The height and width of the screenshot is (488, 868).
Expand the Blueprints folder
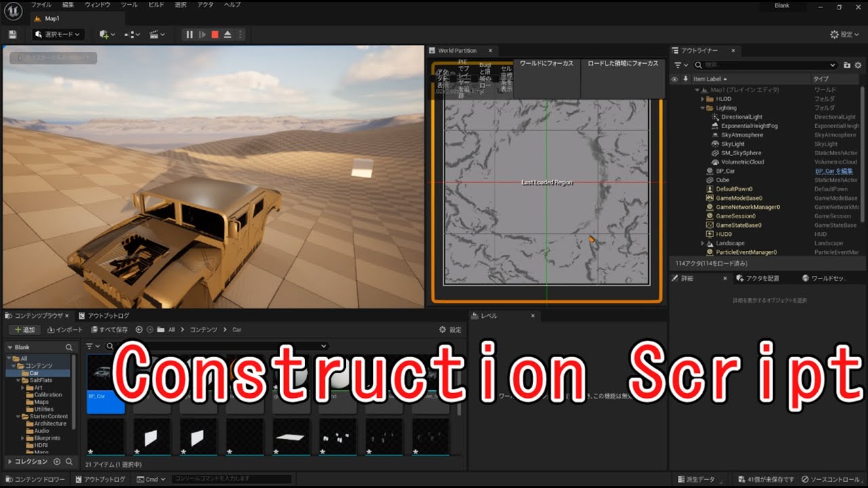click(x=23, y=438)
